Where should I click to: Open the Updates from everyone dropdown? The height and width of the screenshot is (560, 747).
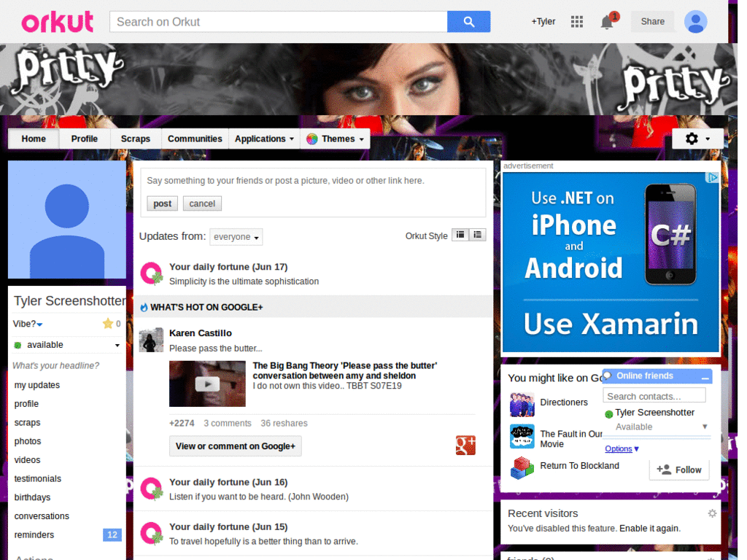coord(236,237)
